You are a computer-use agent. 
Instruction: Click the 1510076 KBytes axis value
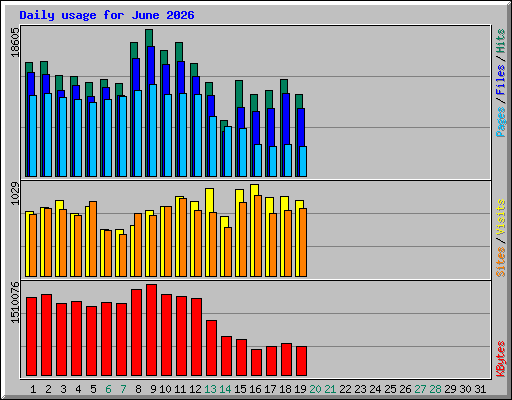[x=15, y=302]
